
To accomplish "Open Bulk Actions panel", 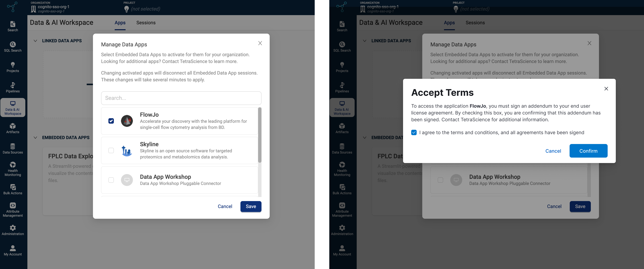I will pyautogui.click(x=12, y=189).
